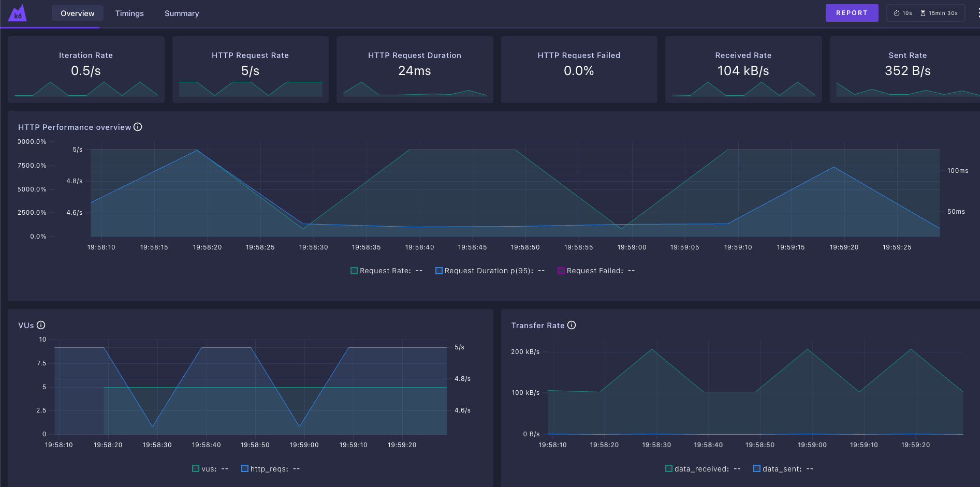Toggle the Request Failed legend entry
The image size is (980, 487).
tap(595, 270)
